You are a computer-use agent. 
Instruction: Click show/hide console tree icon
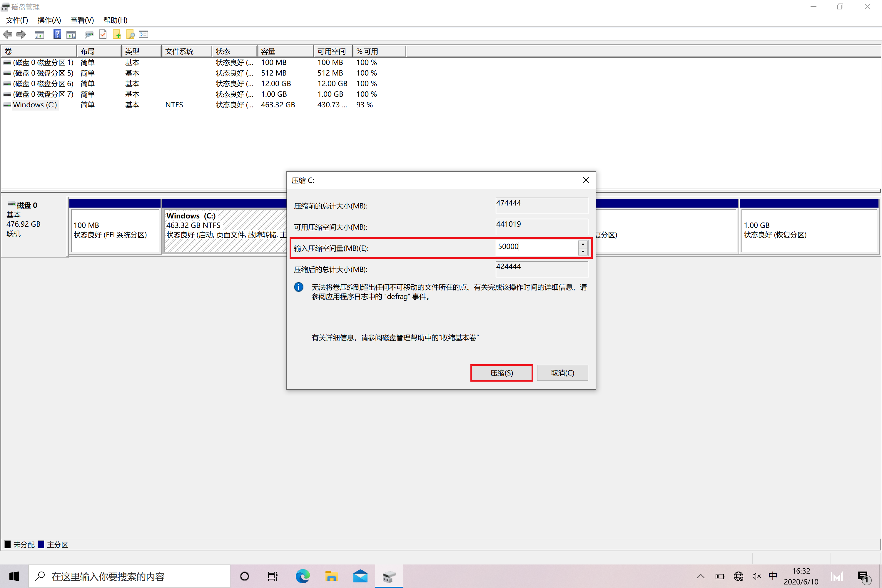39,34
